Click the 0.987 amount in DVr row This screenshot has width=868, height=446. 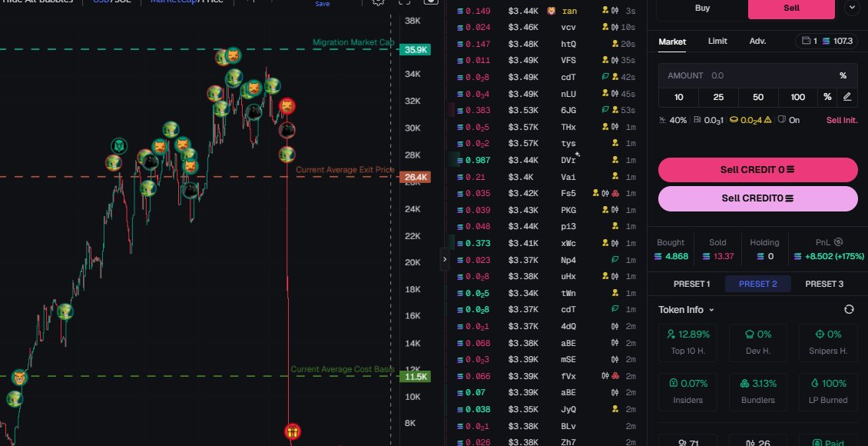(478, 160)
